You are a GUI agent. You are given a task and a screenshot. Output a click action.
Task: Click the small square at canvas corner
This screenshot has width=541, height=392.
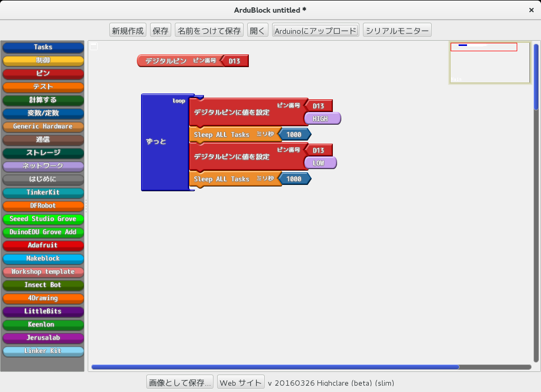(94, 46)
